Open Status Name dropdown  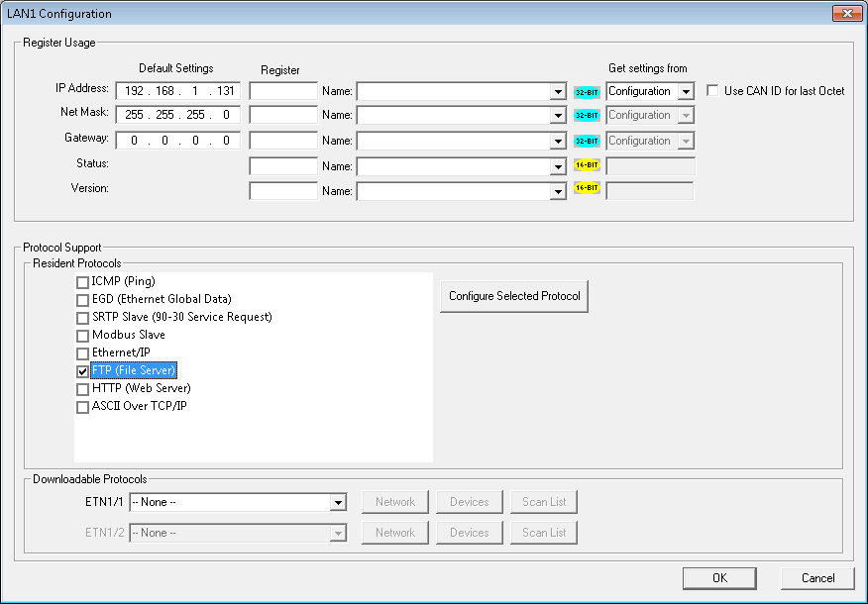click(558, 166)
